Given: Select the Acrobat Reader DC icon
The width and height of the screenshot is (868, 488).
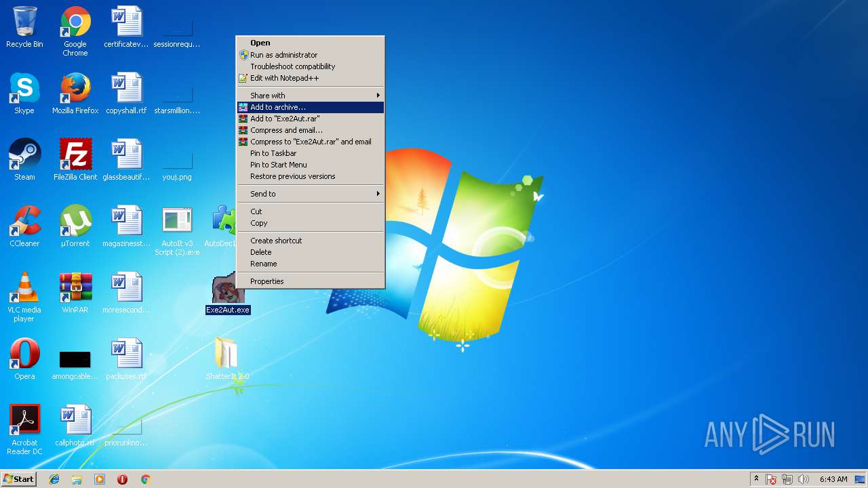Looking at the screenshot, I should pyautogui.click(x=24, y=430).
